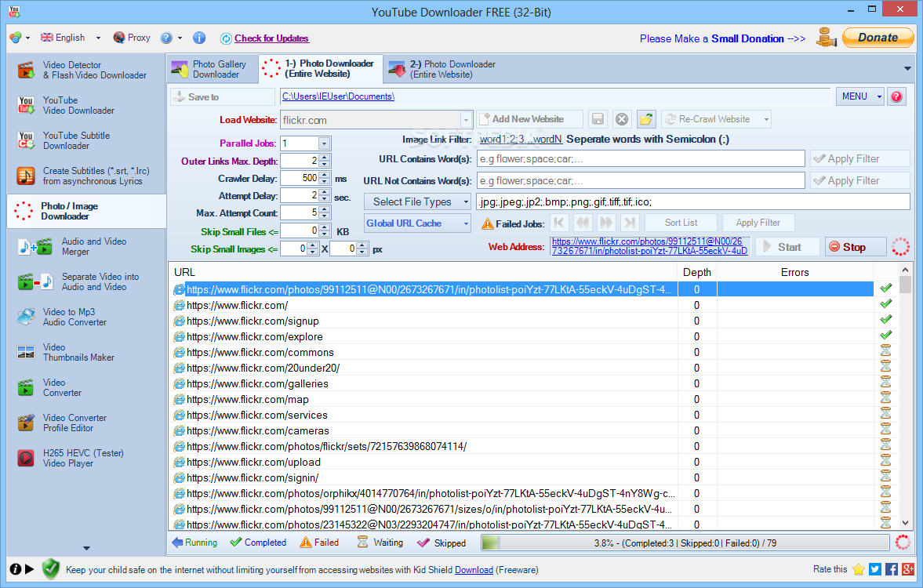Click the URL list vertical scrollbar
Viewport: 923px width, 588px height.
(x=905, y=397)
